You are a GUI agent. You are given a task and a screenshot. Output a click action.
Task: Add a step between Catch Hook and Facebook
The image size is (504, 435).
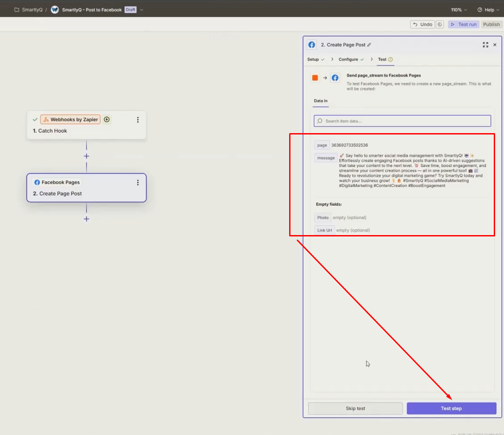point(86,156)
